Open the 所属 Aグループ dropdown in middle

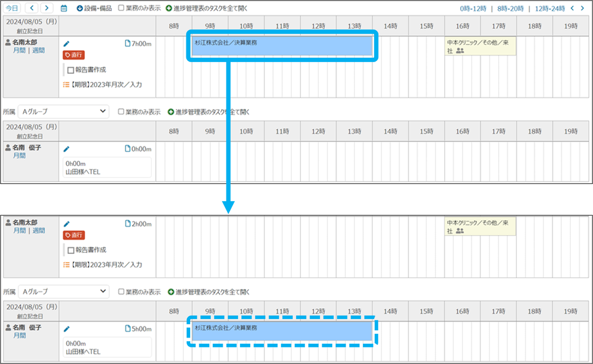point(63,112)
